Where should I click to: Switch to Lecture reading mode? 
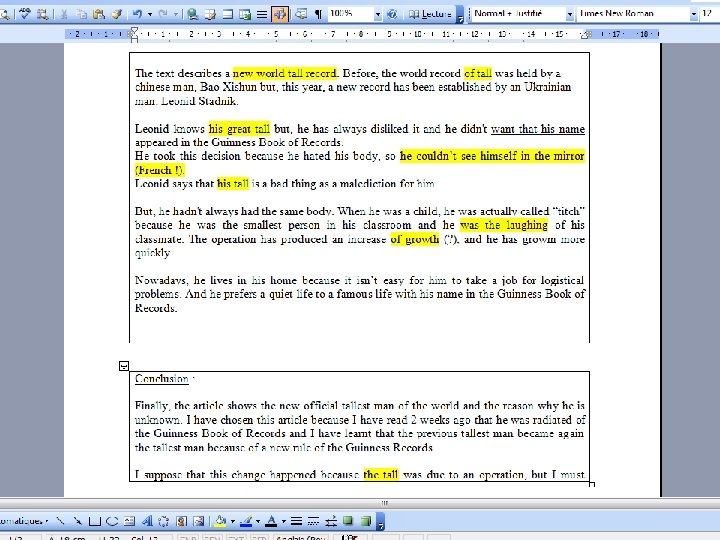coord(430,14)
